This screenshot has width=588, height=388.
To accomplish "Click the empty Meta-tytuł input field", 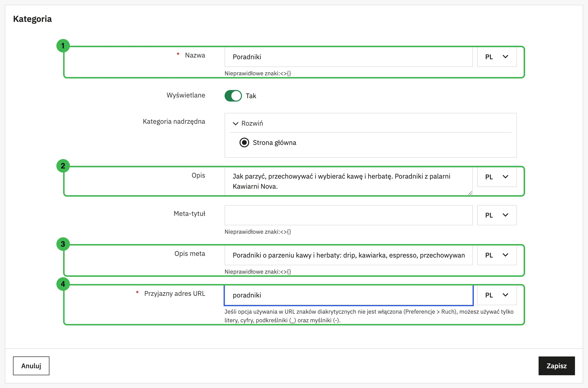I will coord(348,215).
